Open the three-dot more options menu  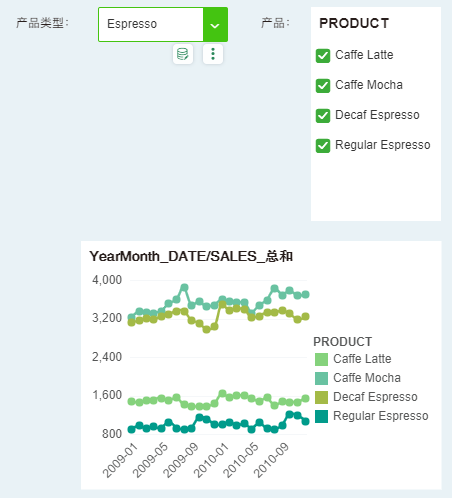[213, 54]
